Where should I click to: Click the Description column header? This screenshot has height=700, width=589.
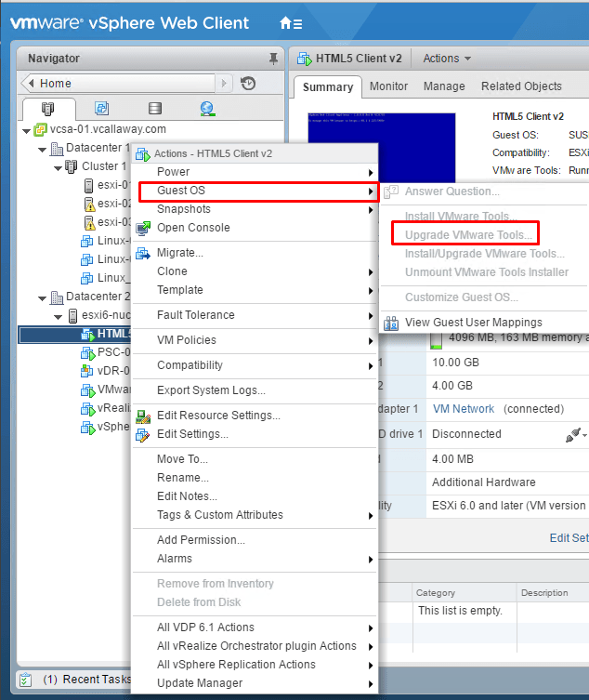click(554, 592)
